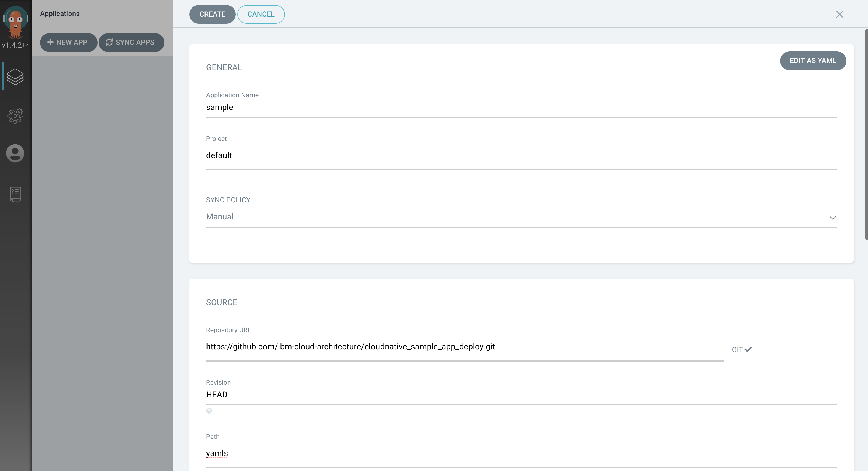Viewport: 868px width, 471px height.
Task: Click the NEW APP button
Action: (x=69, y=43)
